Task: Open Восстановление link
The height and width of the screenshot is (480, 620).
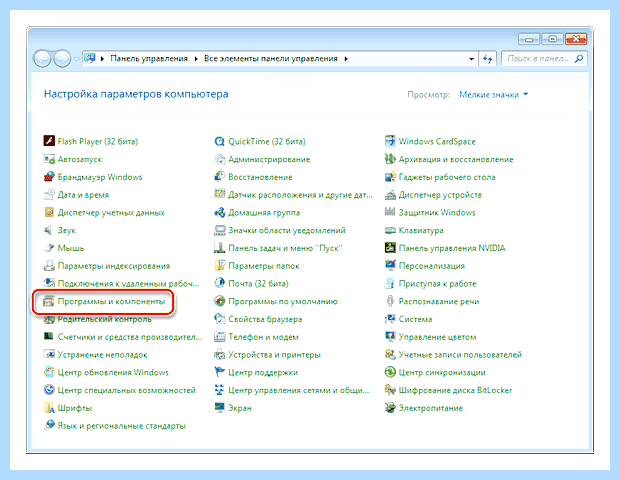Action: point(260,177)
